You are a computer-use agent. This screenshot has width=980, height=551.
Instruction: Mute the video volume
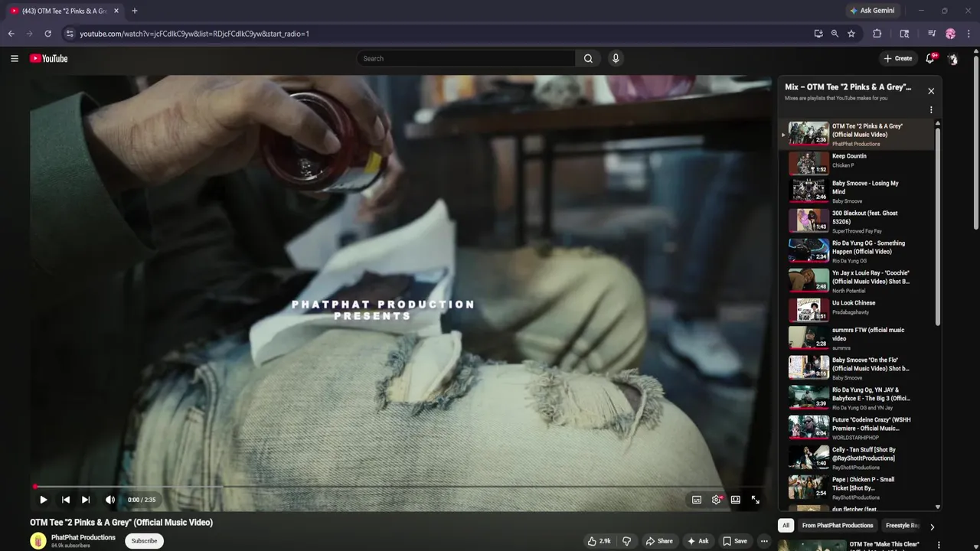click(110, 500)
